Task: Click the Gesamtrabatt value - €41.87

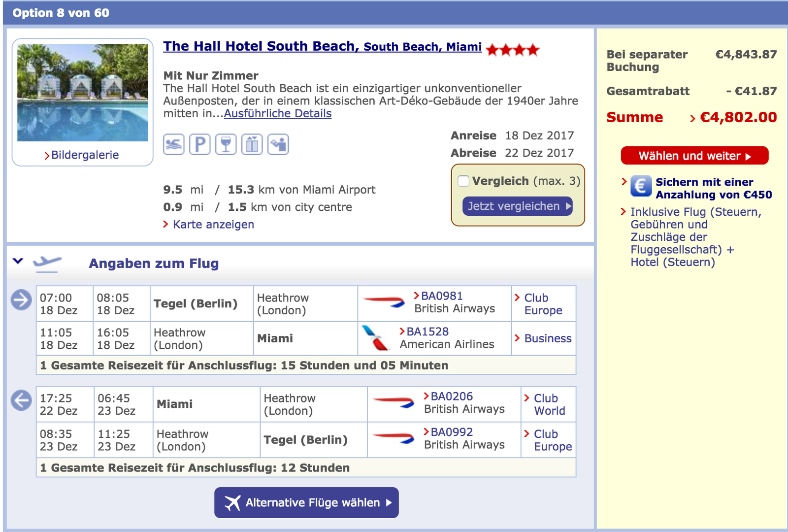Action: 752,91
